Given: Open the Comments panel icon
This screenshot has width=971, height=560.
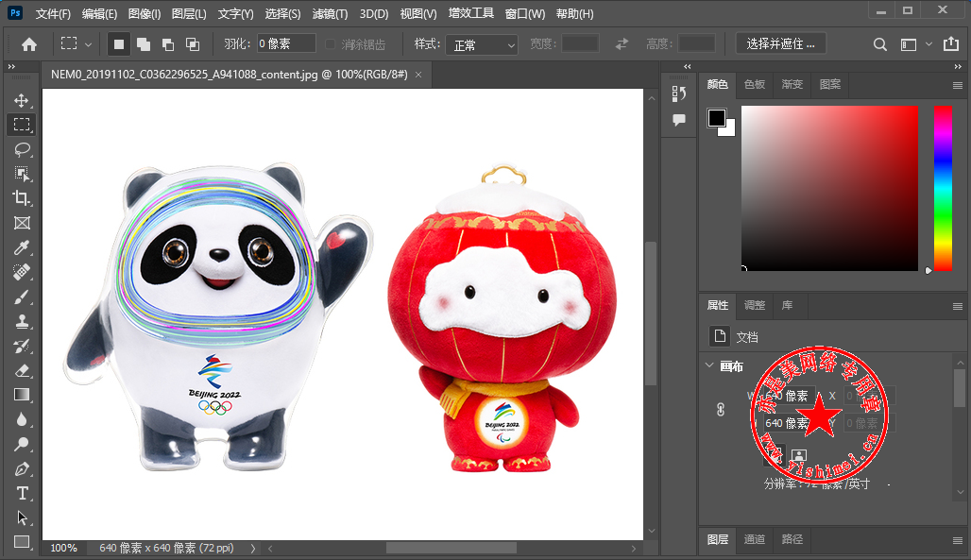Looking at the screenshot, I should (x=679, y=120).
